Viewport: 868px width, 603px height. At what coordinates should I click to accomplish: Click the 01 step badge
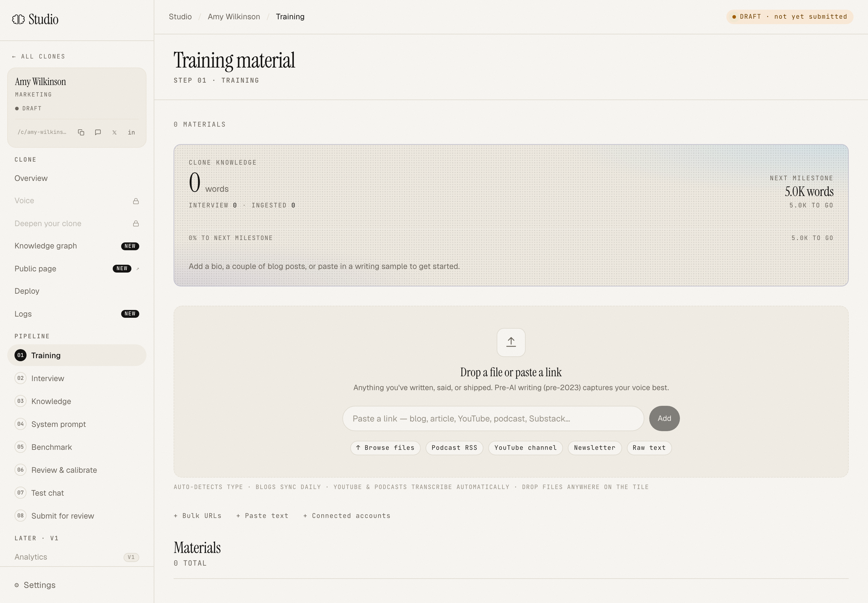[x=20, y=355]
